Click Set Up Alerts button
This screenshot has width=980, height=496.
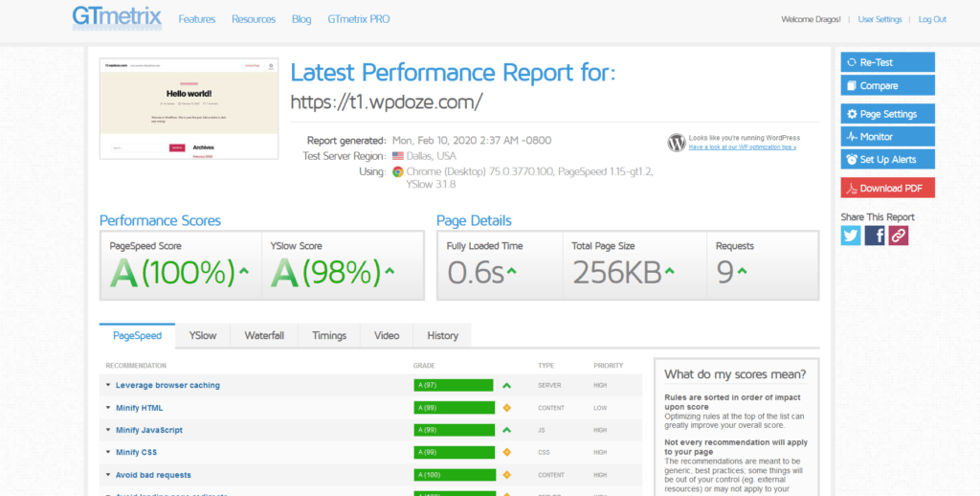(887, 159)
